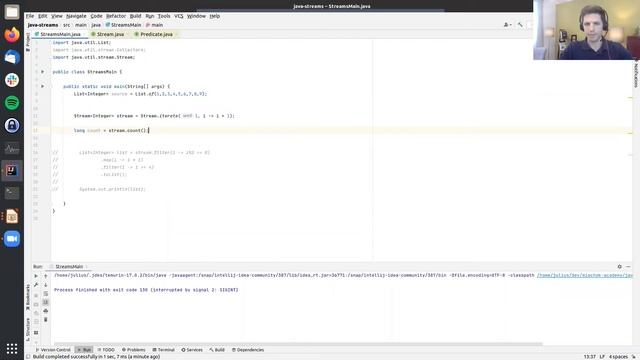Click the build hammer icon in toolbar

click(520, 25)
